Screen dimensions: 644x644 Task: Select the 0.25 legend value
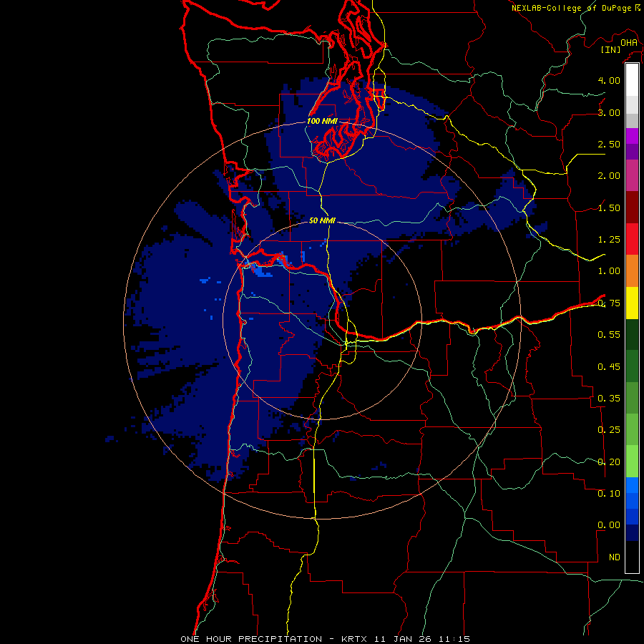pyautogui.click(x=609, y=430)
